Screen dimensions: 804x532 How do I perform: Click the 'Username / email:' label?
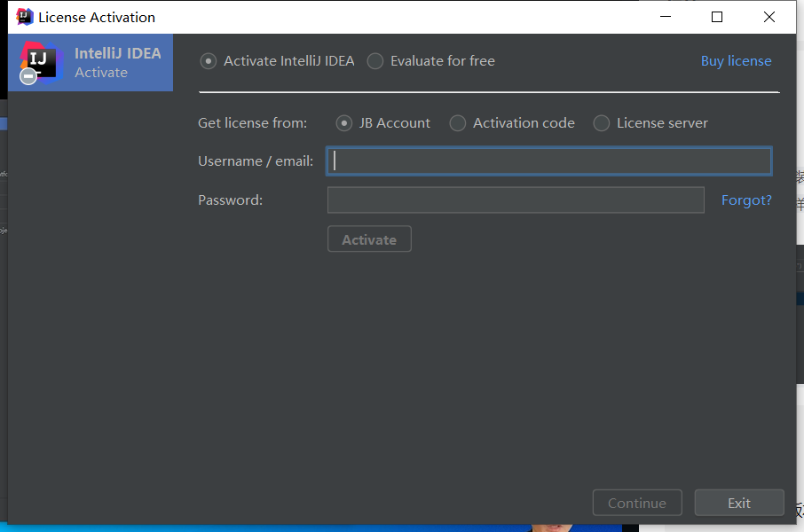point(256,161)
